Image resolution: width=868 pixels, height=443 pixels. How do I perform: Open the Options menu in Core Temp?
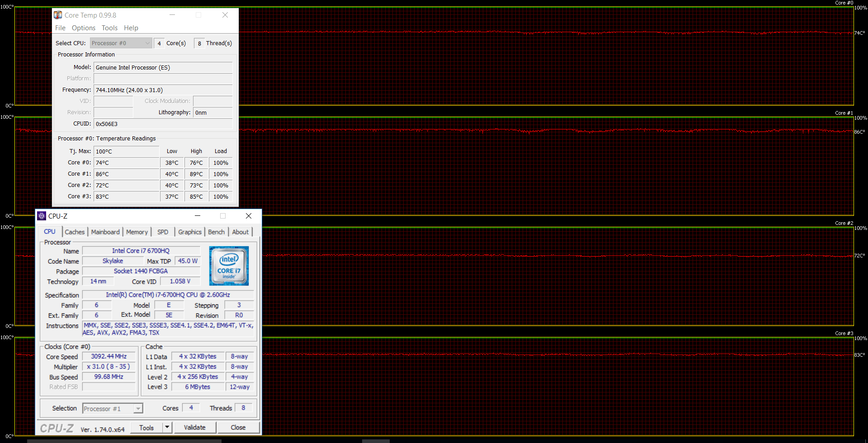click(84, 28)
